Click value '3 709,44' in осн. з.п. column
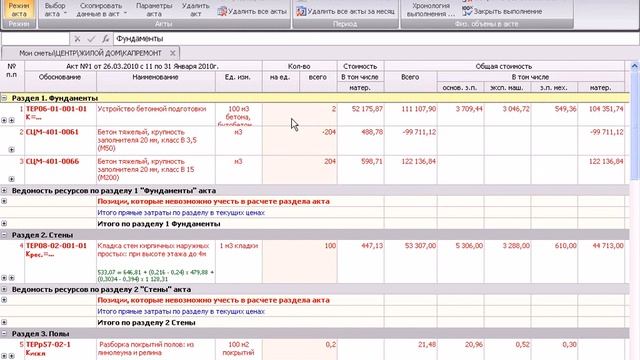The width and height of the screenshot is (640, 360). [x=469, y=109]
